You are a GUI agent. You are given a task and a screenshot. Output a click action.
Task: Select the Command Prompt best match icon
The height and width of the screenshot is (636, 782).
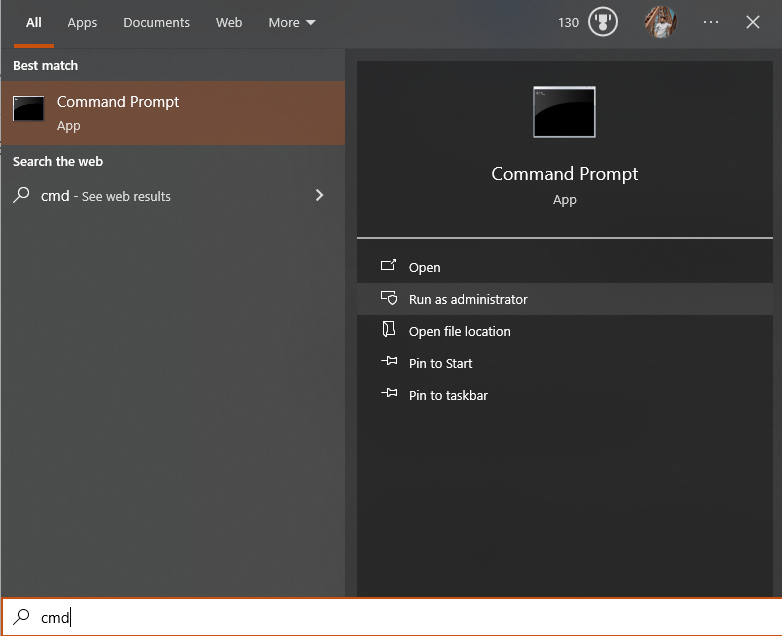[28, 109]
